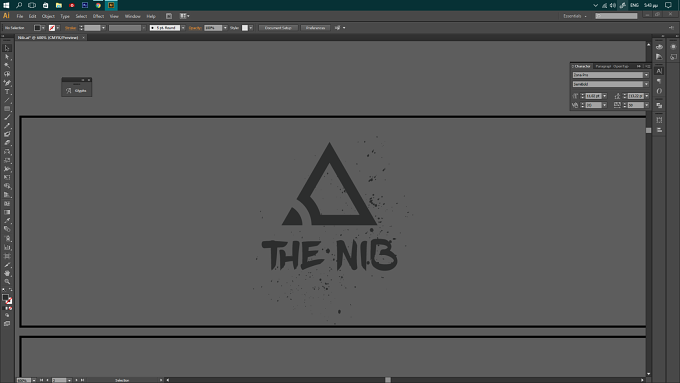This screenshot has height=383, width=680.
Task: Toggle the Character panel dock icon
Action: tap(659, 71)
